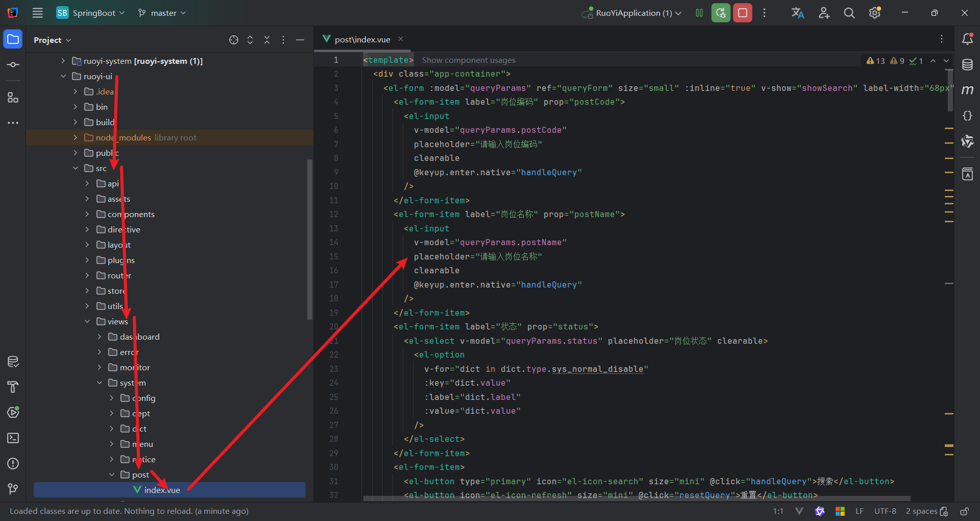Open the Git tool window
980x521 pixels.
click(13, 489)
